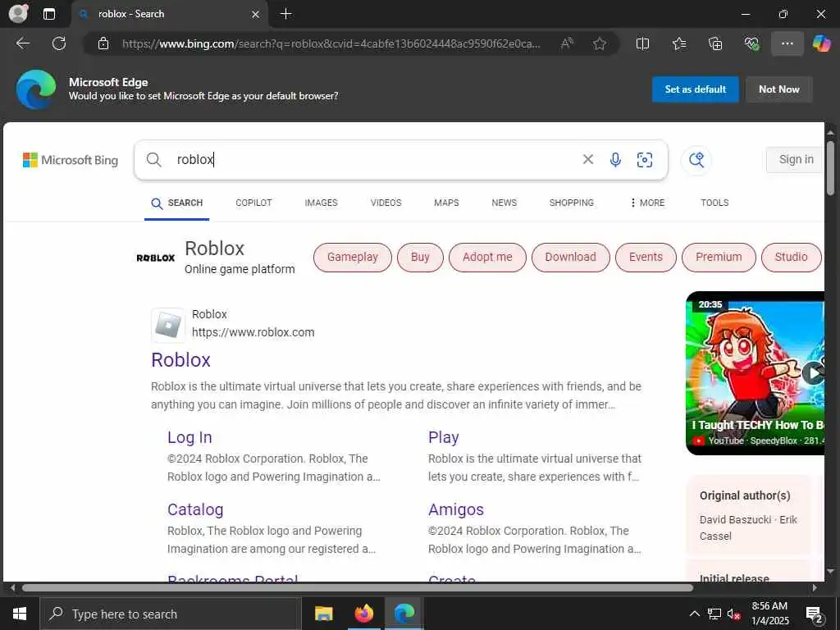The width and height of the screenshot is (840, 630).
Task: Open Collections icon
Action: point(715,43)
